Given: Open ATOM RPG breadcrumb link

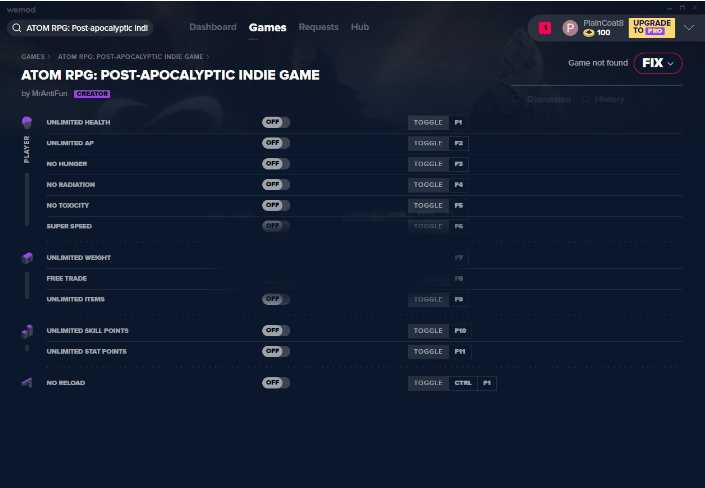Looking at the screenshot, I should coord(130,57).
